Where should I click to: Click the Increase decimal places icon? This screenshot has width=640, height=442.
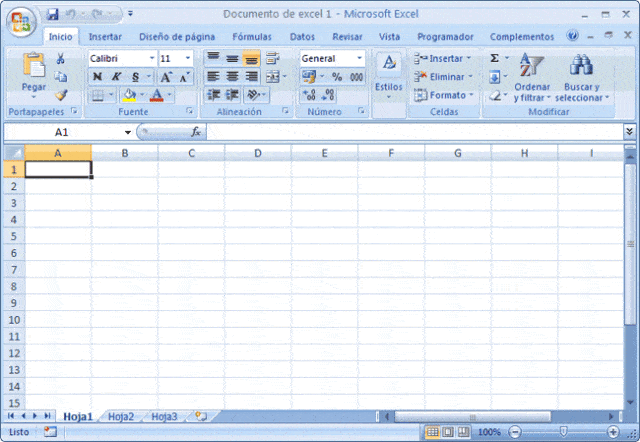tap(309, 95)
